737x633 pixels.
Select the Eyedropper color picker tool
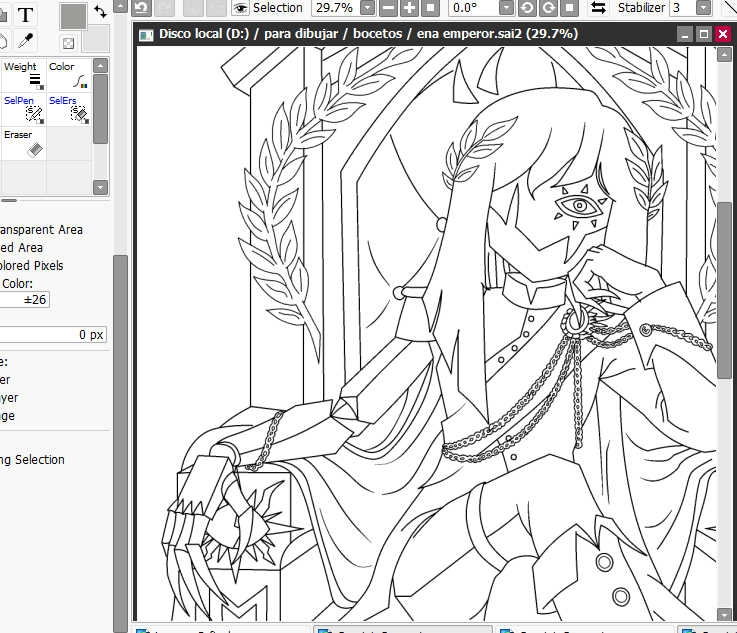pos(25,41)
